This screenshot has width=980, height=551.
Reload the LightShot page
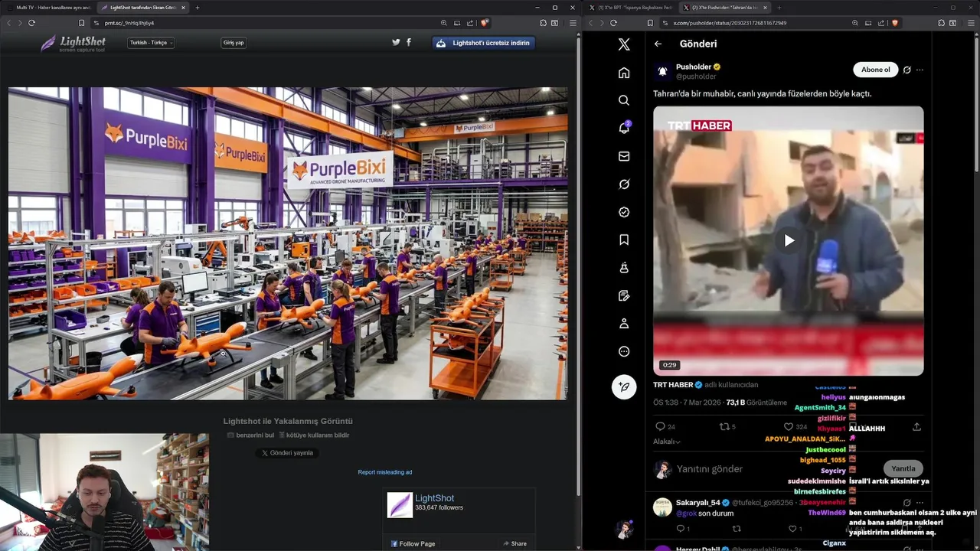31,23
